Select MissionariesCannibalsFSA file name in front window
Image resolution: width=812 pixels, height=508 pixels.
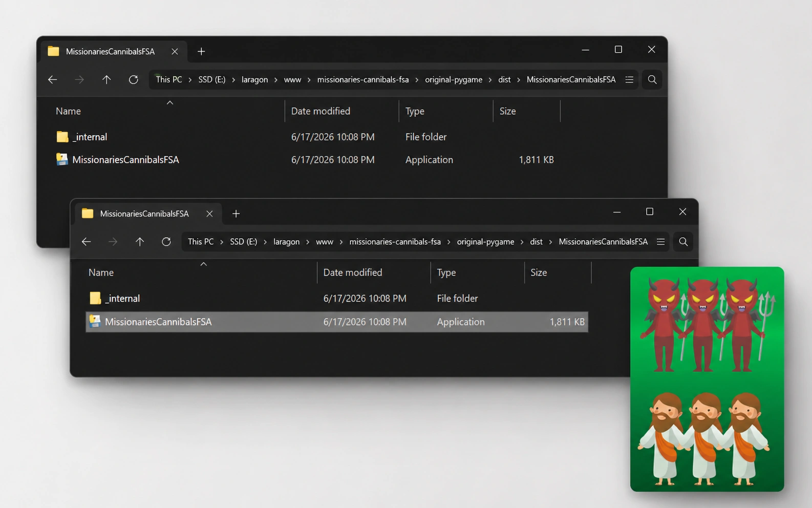(158, 322)
